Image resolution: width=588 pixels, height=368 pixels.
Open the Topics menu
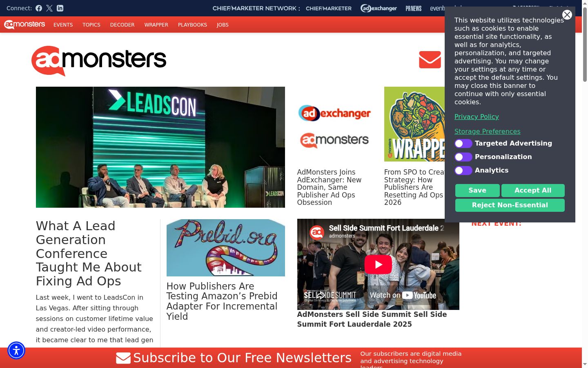pyautogui.click(x=91, y=25)
